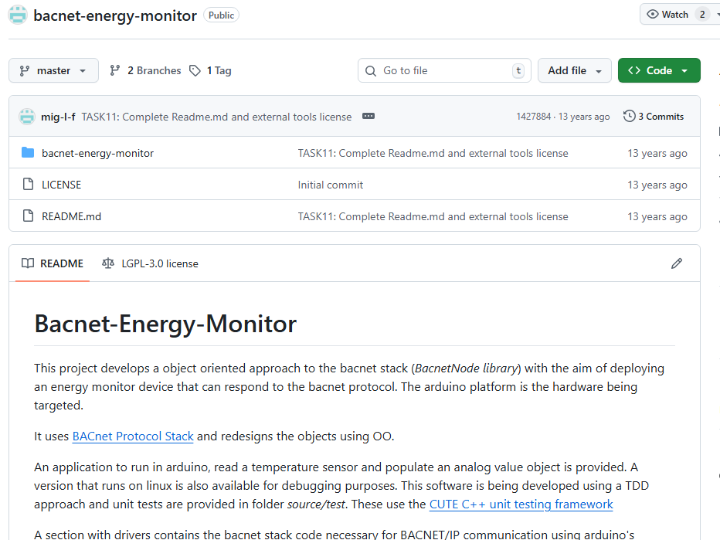Screen dimensions: 720x540
Task: Open the 3 Commits history
Action: (x=654, y=116)
